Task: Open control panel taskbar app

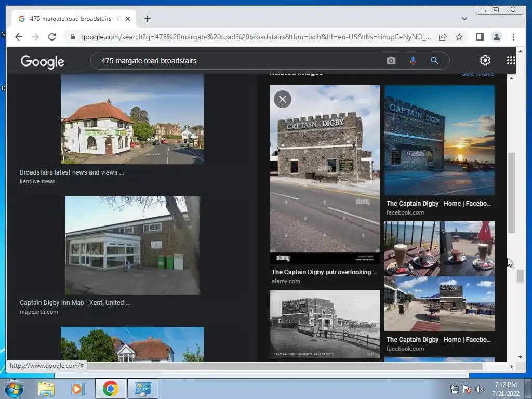Action: [142, 389]
